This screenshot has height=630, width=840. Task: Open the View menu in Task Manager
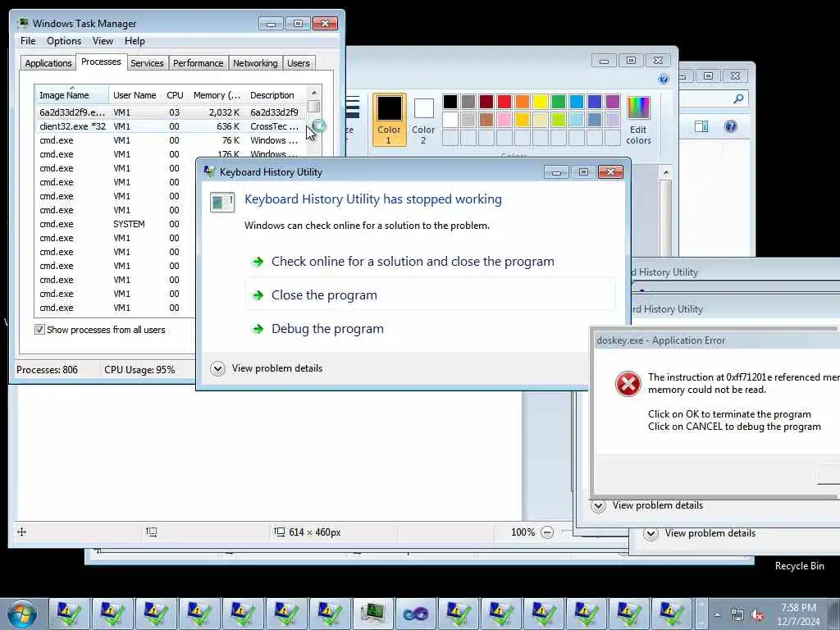pyautogui.click(x=103, y=41)
